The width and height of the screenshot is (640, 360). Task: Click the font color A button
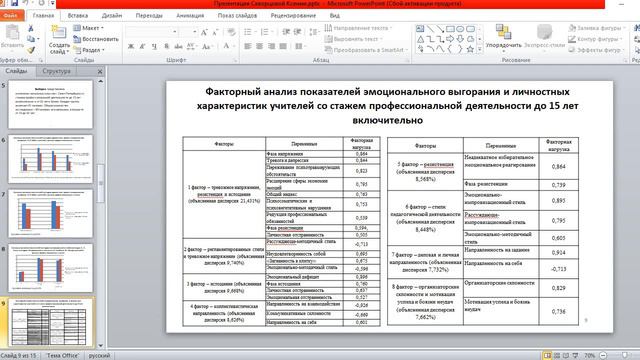tap(226, 46)
